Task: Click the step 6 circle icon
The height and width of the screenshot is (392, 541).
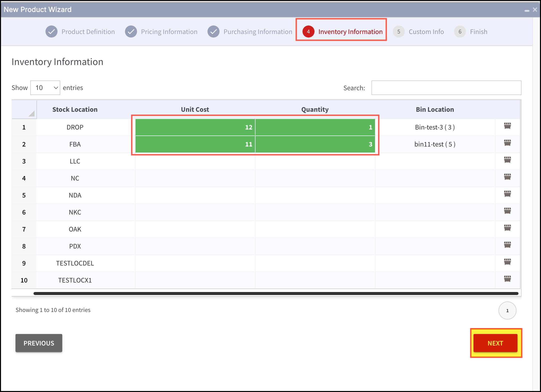Action: (x=460, y=32)
